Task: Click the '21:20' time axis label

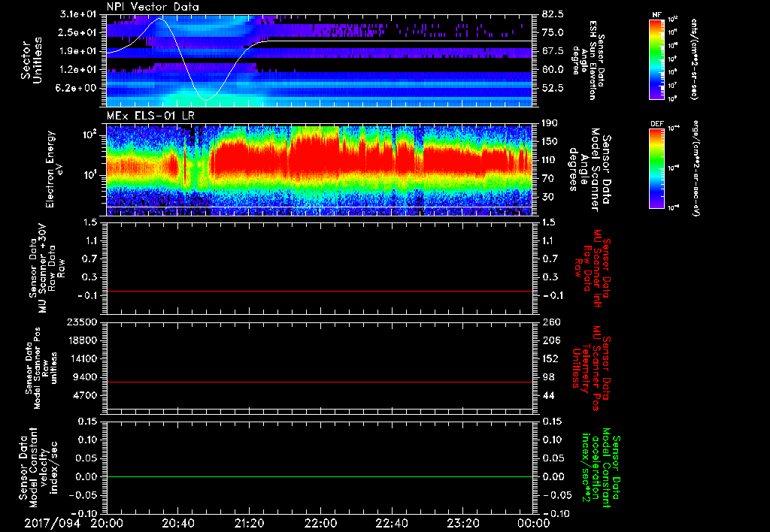Action: (249, 523)
